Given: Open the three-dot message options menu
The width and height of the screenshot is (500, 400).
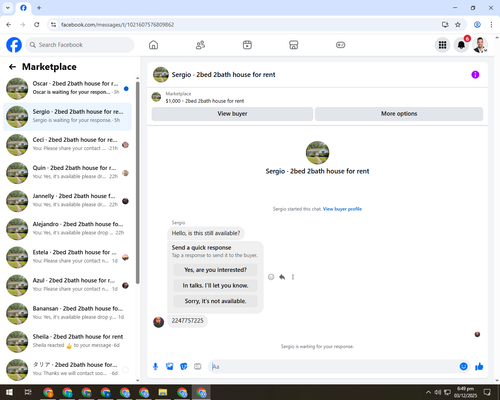Looking at the screenshot, I should tap(293, 277).
